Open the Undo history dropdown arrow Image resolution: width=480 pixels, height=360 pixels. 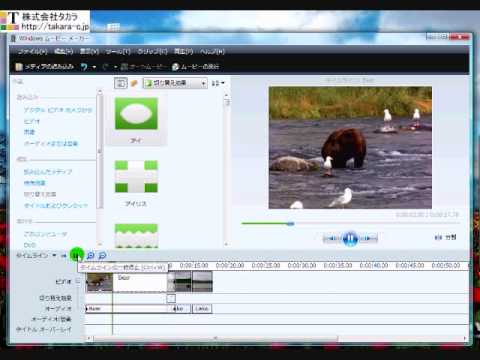(x=94, y=67)
